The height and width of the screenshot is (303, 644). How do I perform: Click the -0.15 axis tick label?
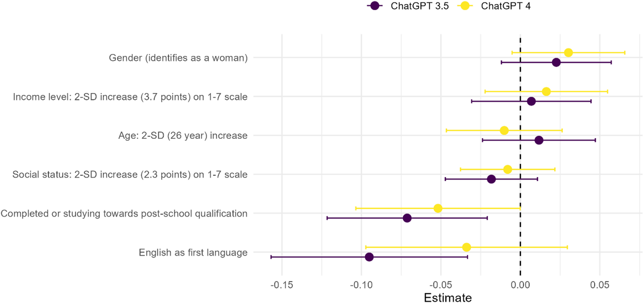click(282, 285)
